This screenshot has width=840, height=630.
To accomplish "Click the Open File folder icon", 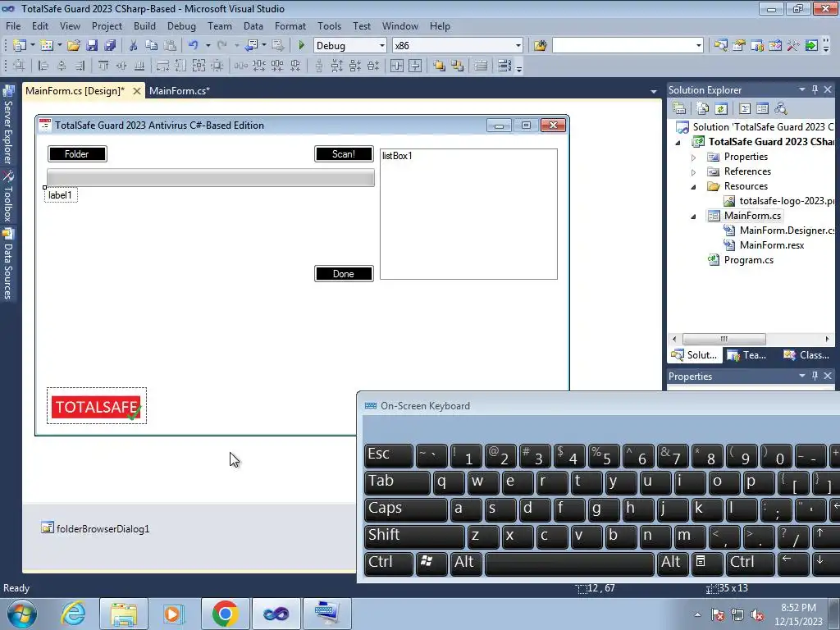I will [73, 46].
